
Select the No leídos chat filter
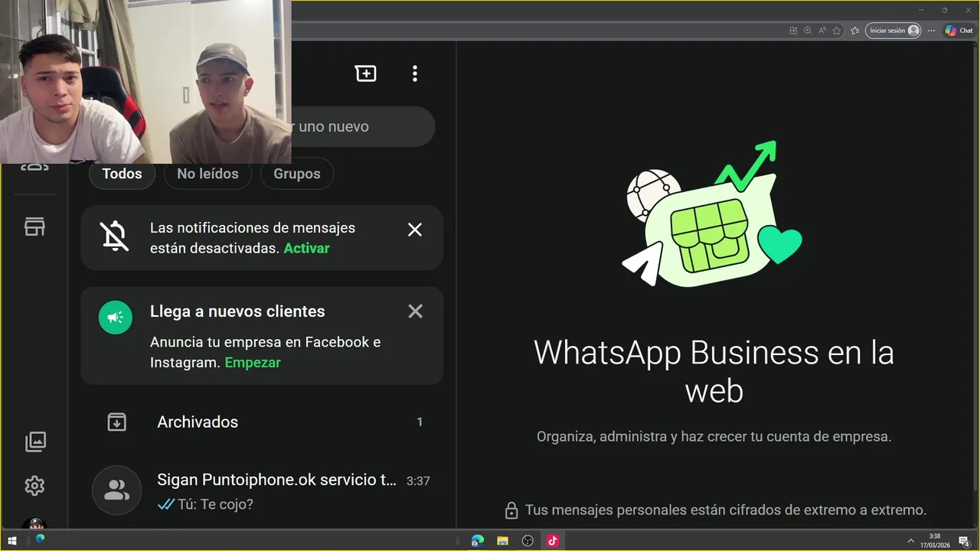[207, 174]
